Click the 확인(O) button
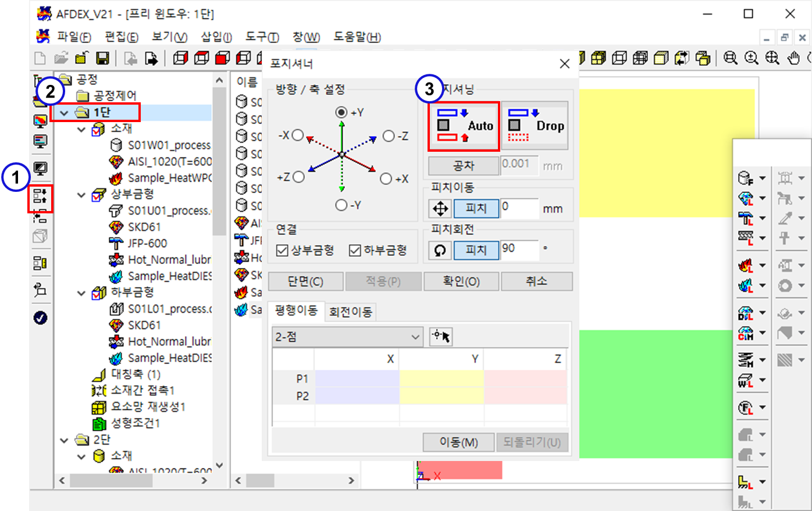The width and height of the screenshot is (812, 511). pyautogui.click(x=461, y=281)
